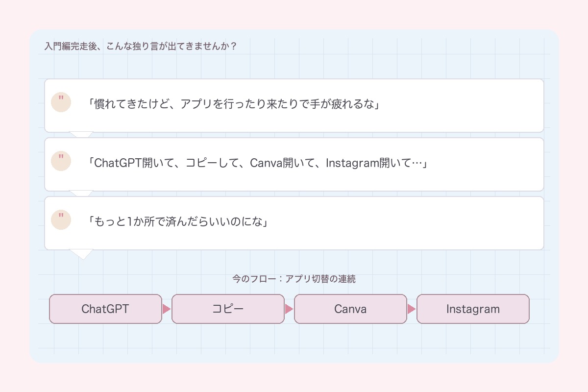Click arrow between Canva and Instagram
This screenshot has height=392, width=588.
[x=412, y=309]
